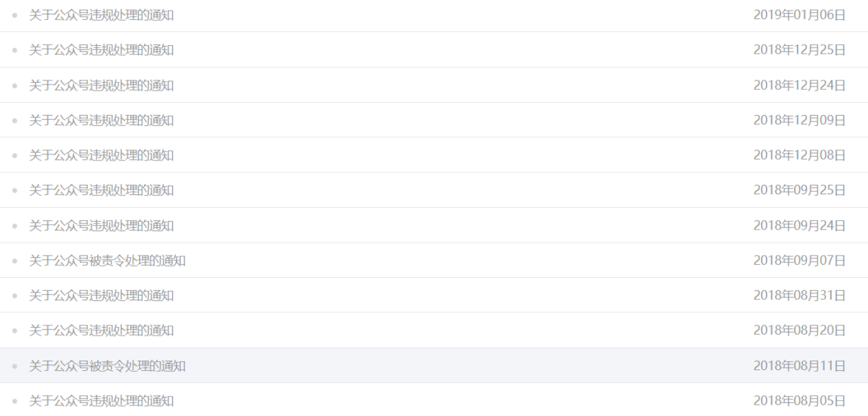Click bullet dot beside the 2018年08月20日 notice
The height and width of the screenshot is (416, 868).
pos(14,331)
